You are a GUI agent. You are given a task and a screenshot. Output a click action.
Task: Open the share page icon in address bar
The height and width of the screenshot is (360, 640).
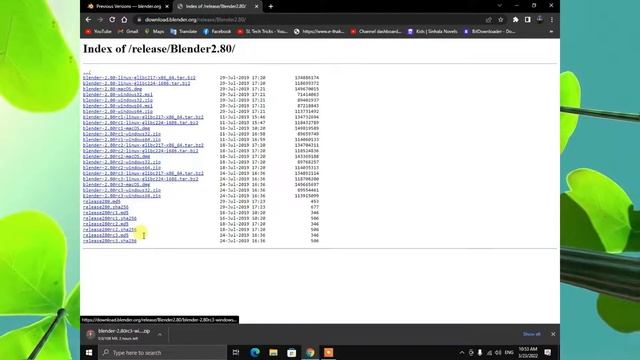(489, 20)
